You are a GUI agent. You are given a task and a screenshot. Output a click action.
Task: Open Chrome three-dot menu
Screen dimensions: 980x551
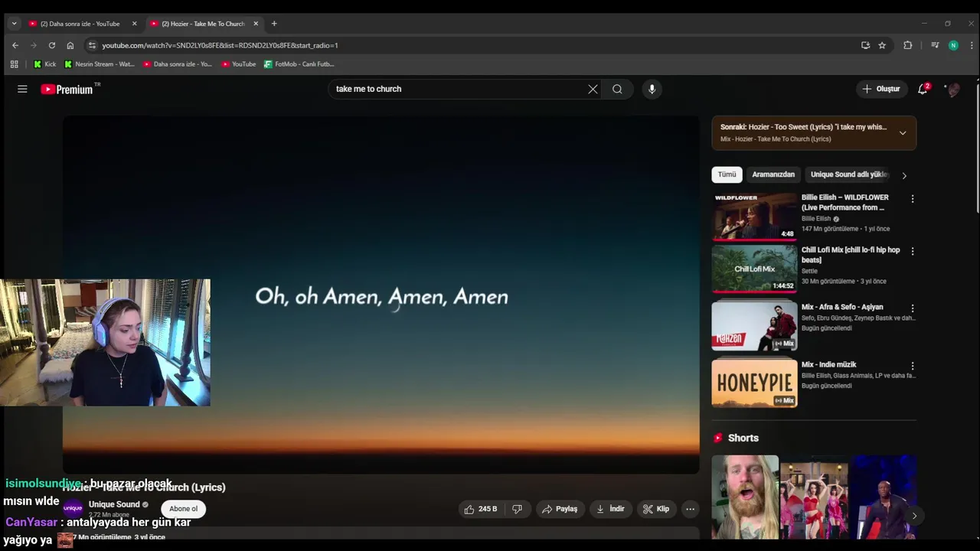point(971,45)
